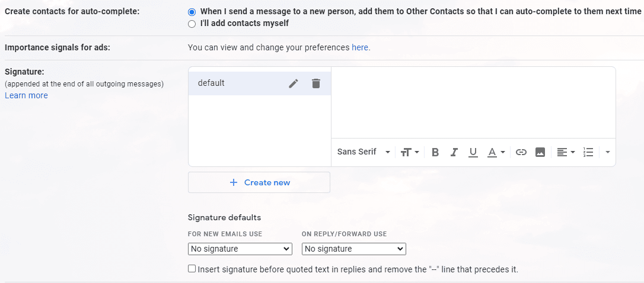This screenshot has height=283, width=644.
Task: Toggle bold formatting in signature editor
Action: [435, 152]
